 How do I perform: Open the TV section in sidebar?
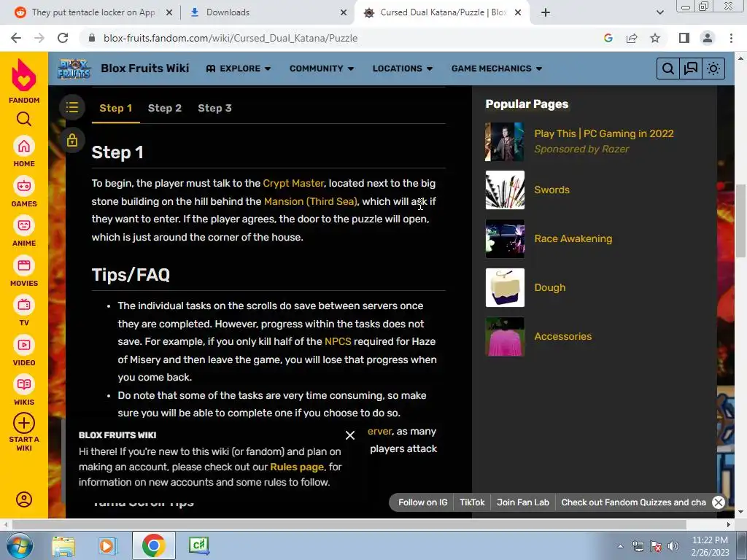(x=24, y=311)
